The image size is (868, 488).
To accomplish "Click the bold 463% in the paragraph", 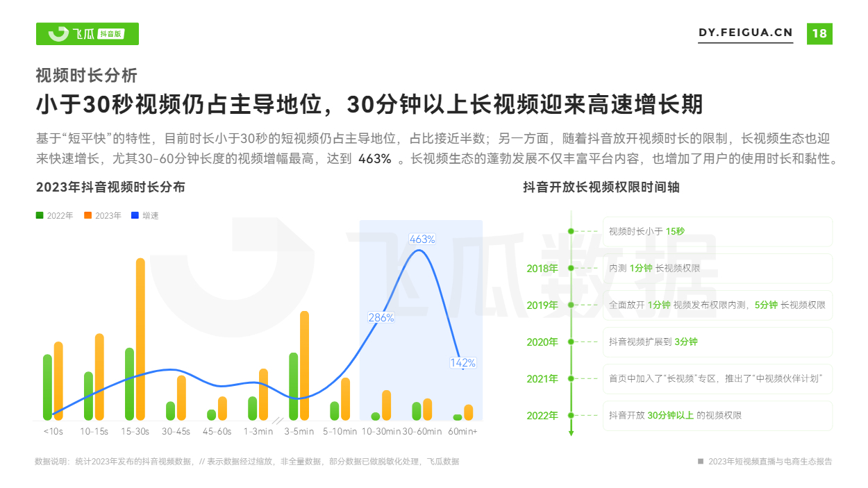I will pos(375,158).
